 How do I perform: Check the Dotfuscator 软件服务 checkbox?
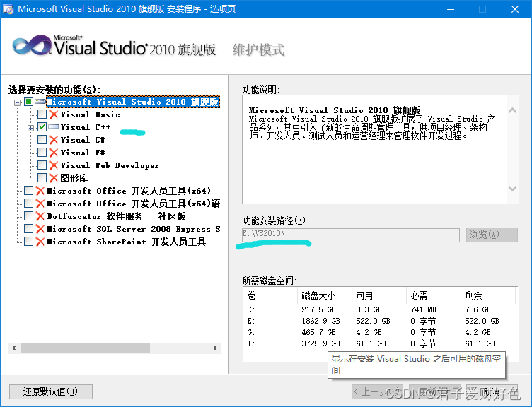pyautogui.click(x=28, y=216)
